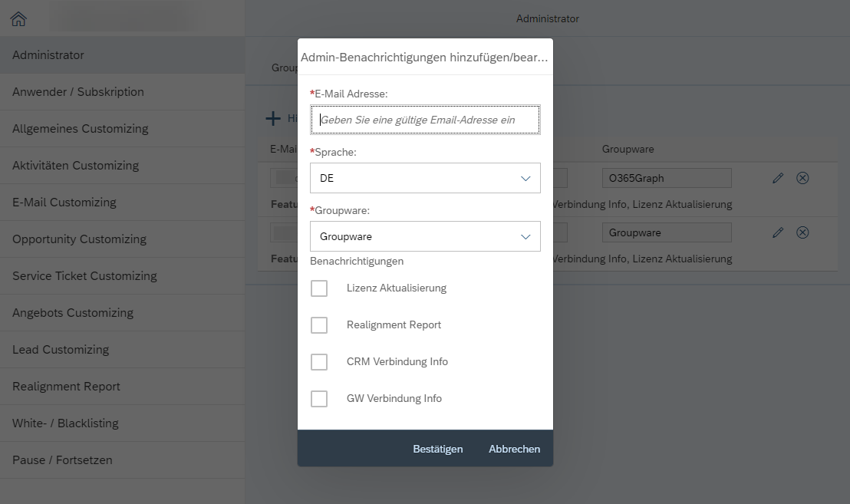Click the plus icon to add notification
The height and width of the screenshot is (504, 850).
(273, 118)
